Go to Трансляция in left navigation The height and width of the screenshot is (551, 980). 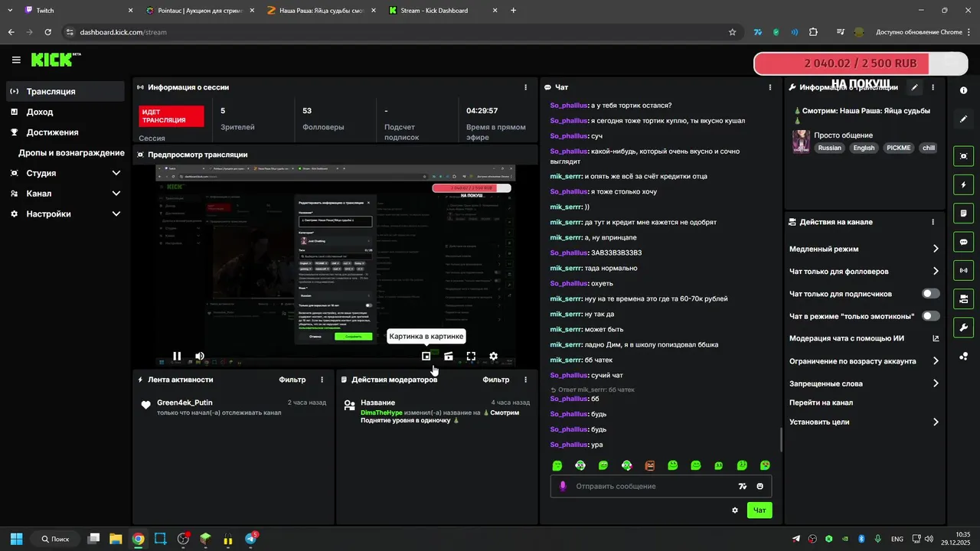65,91
